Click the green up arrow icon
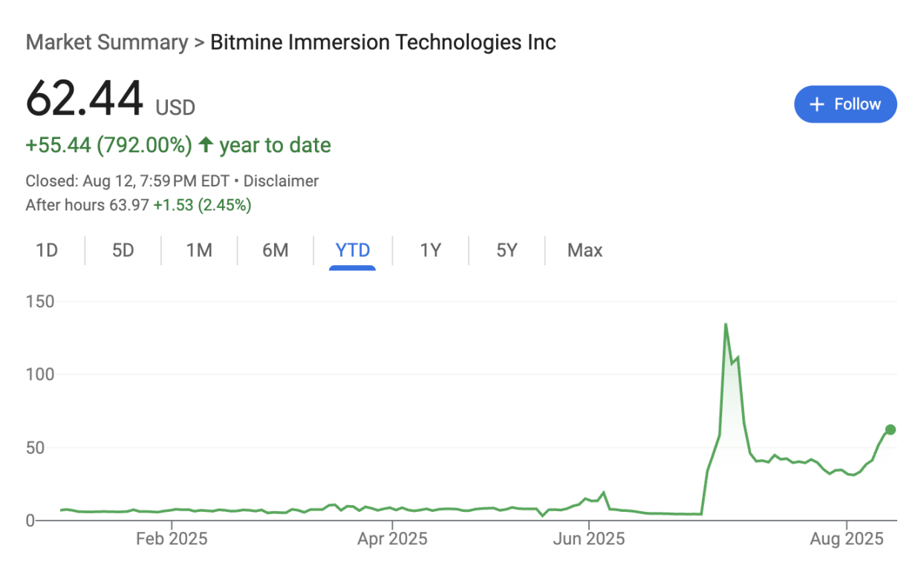Screen dimensions: 924x572 (x=206, y=145)
